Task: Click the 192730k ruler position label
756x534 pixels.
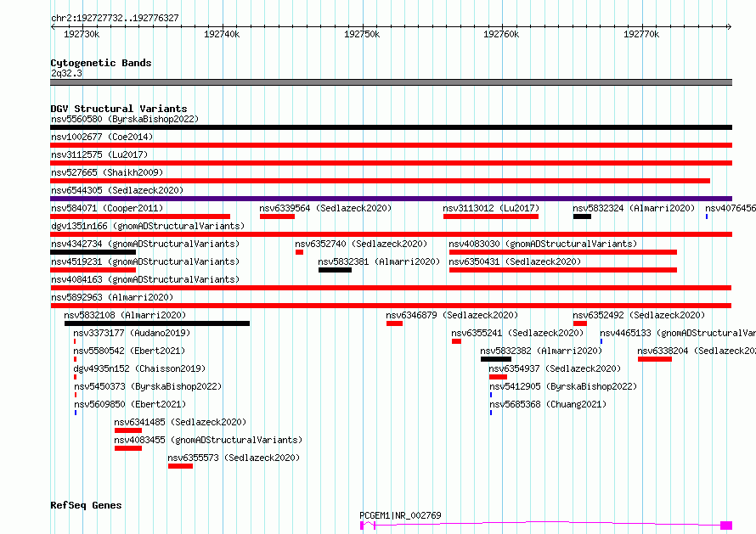Action: tap(82, 34)
